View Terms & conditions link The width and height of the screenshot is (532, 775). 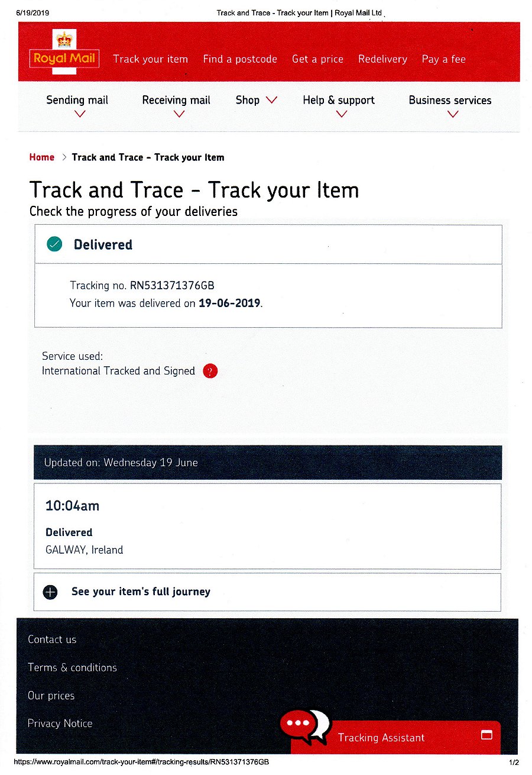coord(72,667)
